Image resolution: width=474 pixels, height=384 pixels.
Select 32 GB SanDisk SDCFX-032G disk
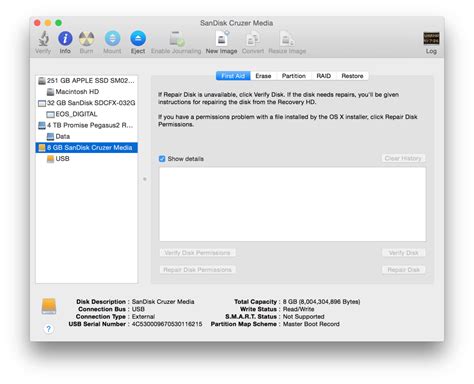tap(87, 103)
